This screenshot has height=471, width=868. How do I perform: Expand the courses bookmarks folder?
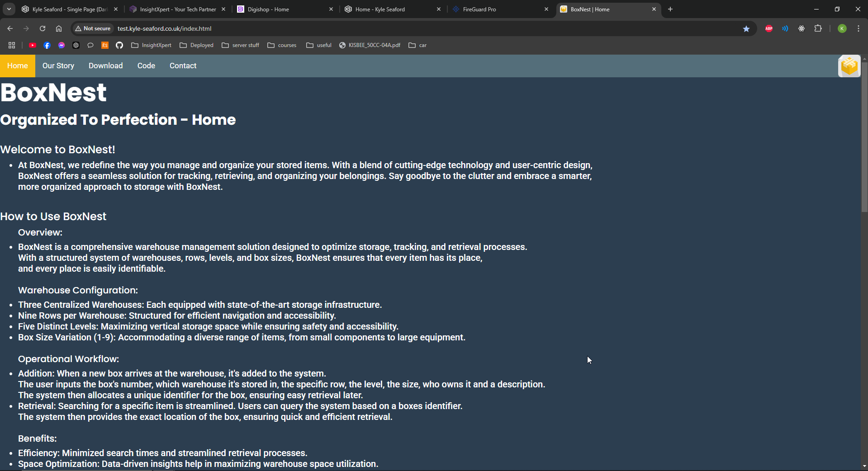click(282, 45)
